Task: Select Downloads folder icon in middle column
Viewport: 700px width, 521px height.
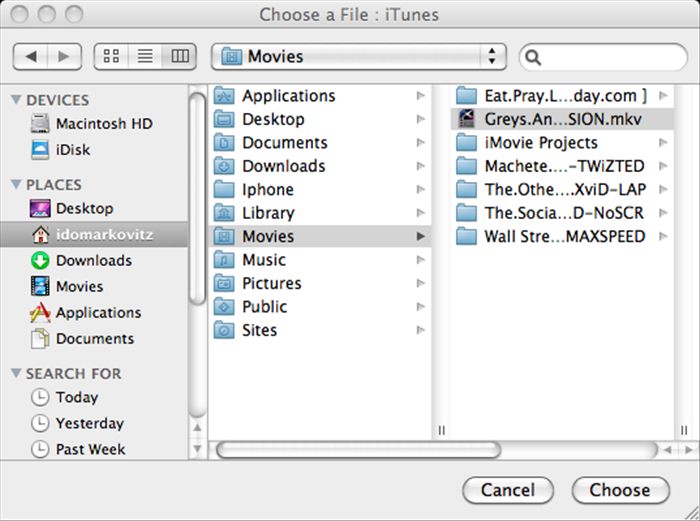Action: [224, 166]
